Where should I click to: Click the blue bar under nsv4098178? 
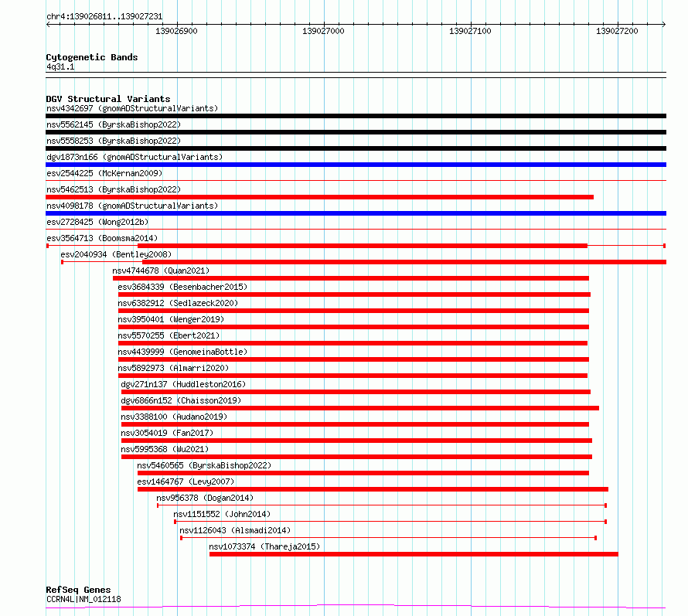click(x=356, y=213)
